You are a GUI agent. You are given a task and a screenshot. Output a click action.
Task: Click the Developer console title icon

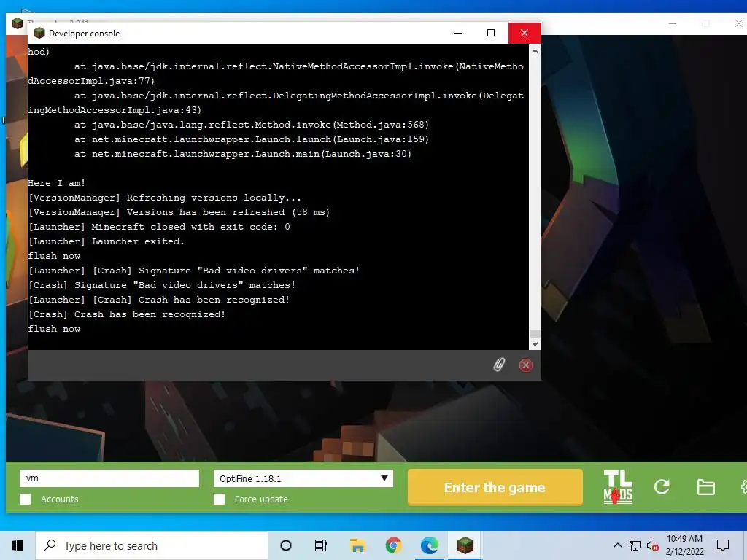(x=39, y=33)
